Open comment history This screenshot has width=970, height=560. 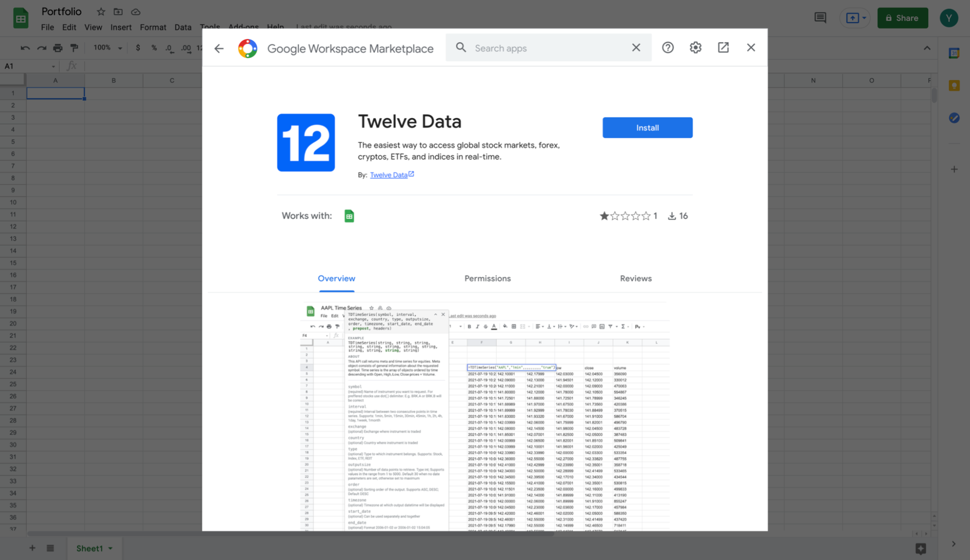pyautogui.click(x=820, y=17)
